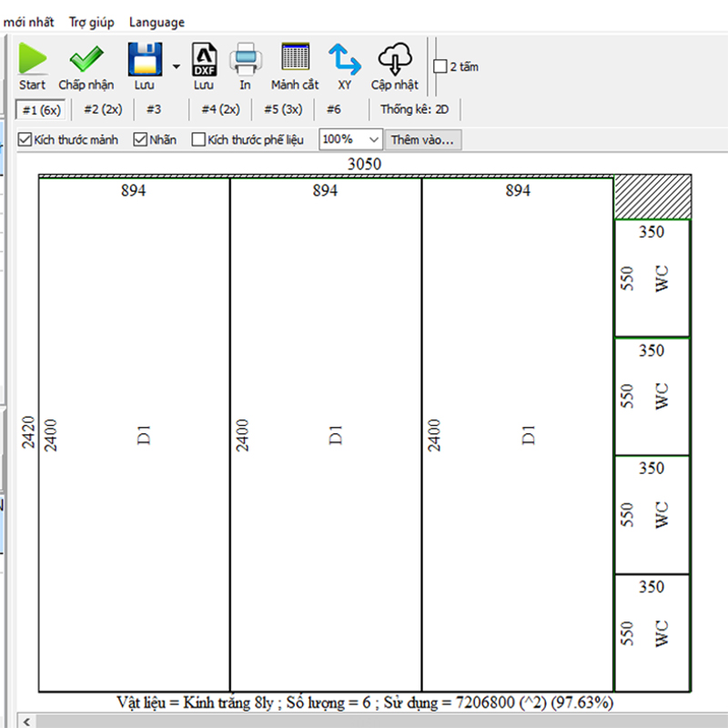This screenshot has height=728, width=728.
Task: Enable the 2 tấm checkbox
Action: tap(440, 66)
